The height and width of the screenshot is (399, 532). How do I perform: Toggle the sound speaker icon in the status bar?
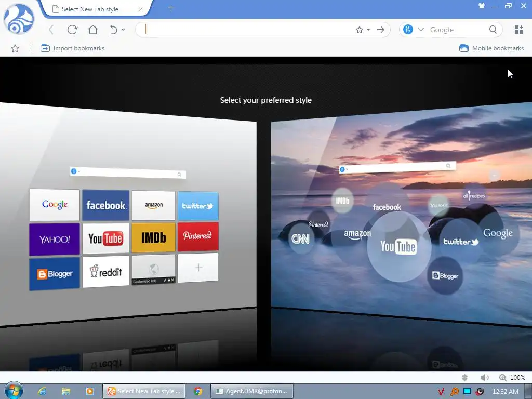[x=484, y=377]
